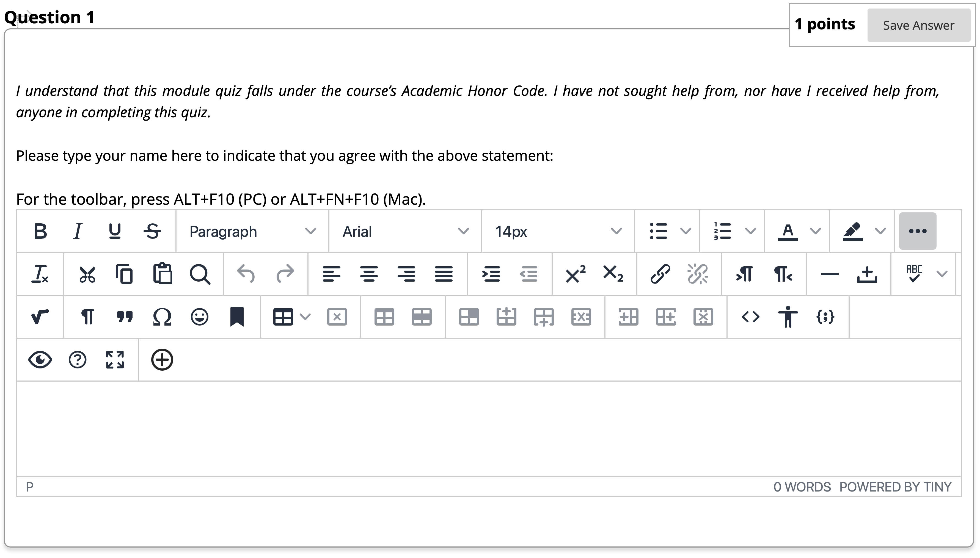This screenshot has width=980, height=558.
Task: Open the text color picker arrow
Action: point(816,231)
